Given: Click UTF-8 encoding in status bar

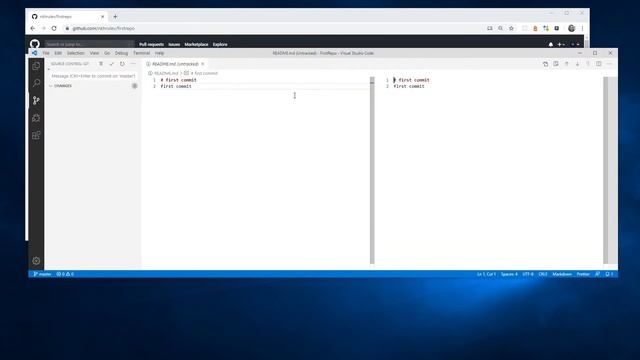Looking at the screenshot, I should [x=528, y=274].
